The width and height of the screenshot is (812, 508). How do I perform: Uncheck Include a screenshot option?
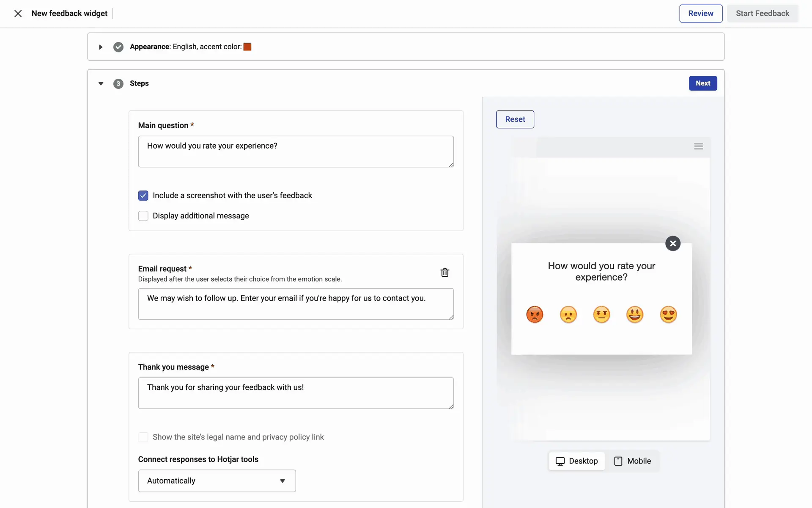(143, 196)
